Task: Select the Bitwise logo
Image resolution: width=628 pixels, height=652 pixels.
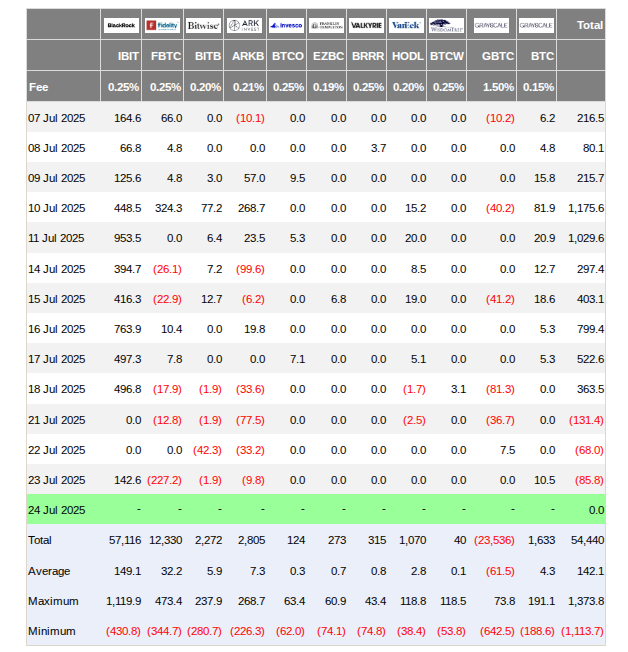Action: point(203,25)
